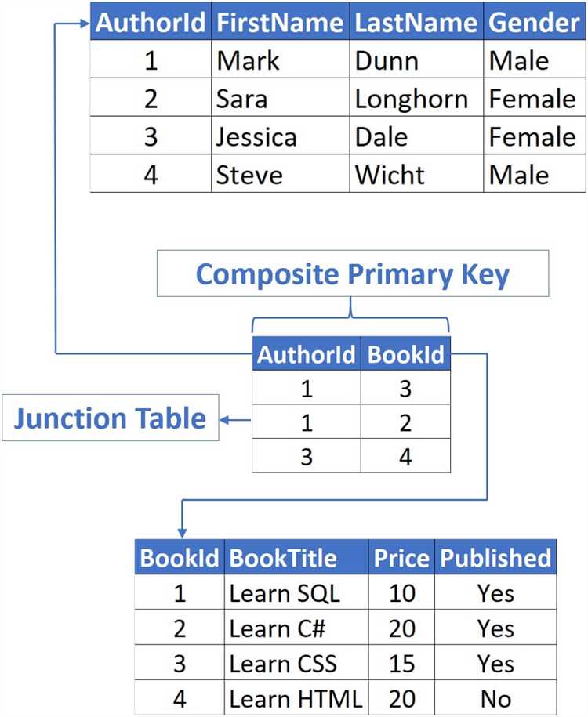Click the "Longhorn" last name cell

pyautogui.click(x=416, y=99)
